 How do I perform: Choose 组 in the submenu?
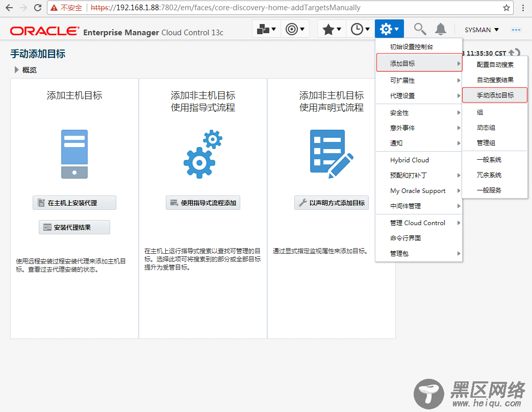(495, 112)
